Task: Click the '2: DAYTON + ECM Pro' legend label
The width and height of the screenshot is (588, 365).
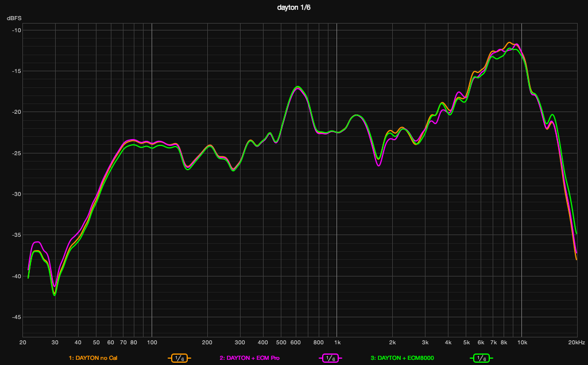Action: tap(250, 358)
